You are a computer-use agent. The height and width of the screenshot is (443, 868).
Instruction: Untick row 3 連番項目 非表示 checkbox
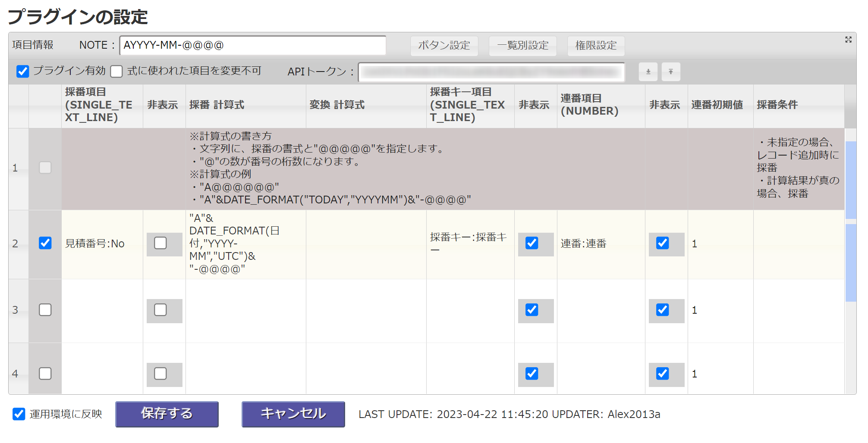(663, 310)
